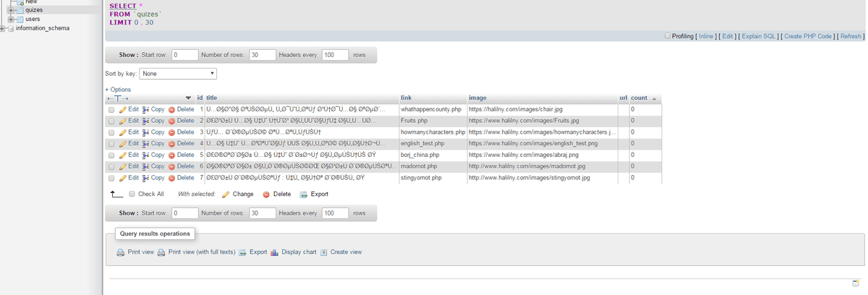This screenshot has width=868, height=295.
Task: Click Copy icon for howmanycharacters.php row
Action: pyautogui.click(x=145, y=132)
